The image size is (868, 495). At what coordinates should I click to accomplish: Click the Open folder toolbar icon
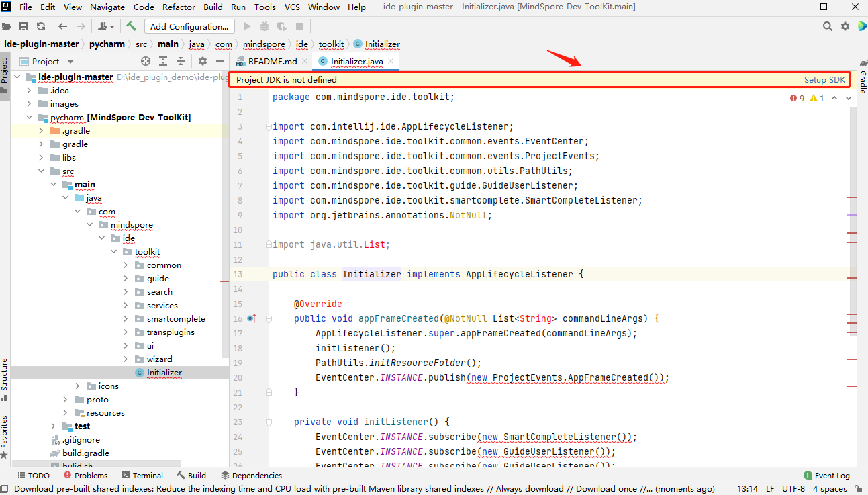click(x=7, y=26)
